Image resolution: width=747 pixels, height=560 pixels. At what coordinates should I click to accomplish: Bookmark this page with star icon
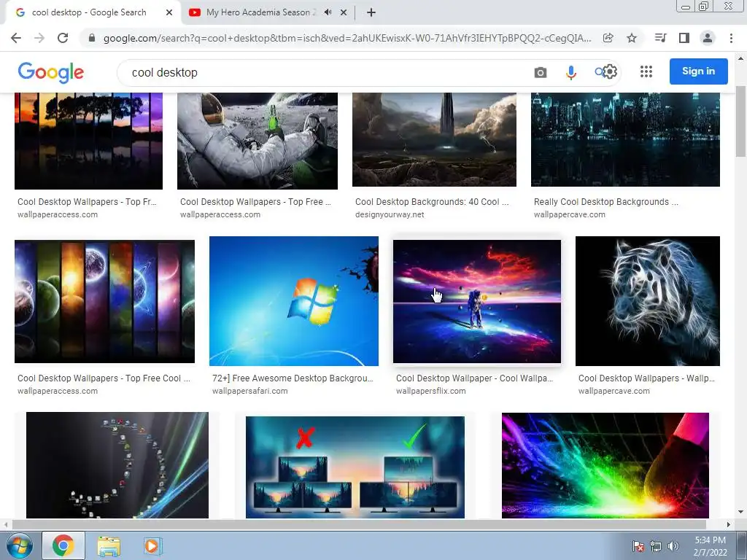632,38
